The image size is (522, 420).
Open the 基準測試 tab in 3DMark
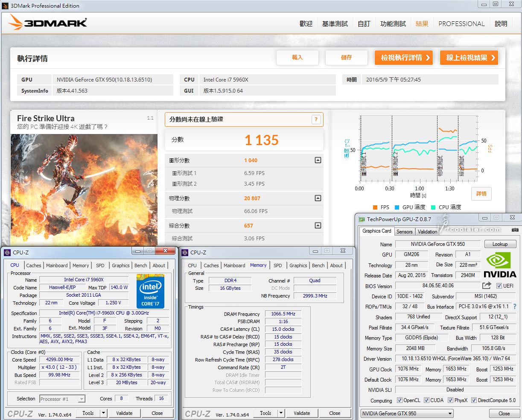click(335, 24)
